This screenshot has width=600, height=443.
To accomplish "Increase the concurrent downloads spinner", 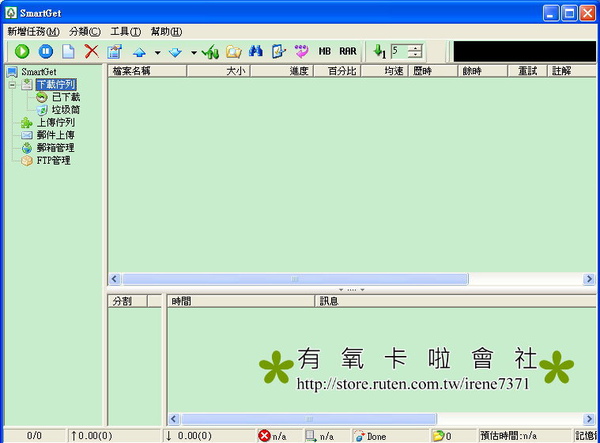I will pos(415,48).
